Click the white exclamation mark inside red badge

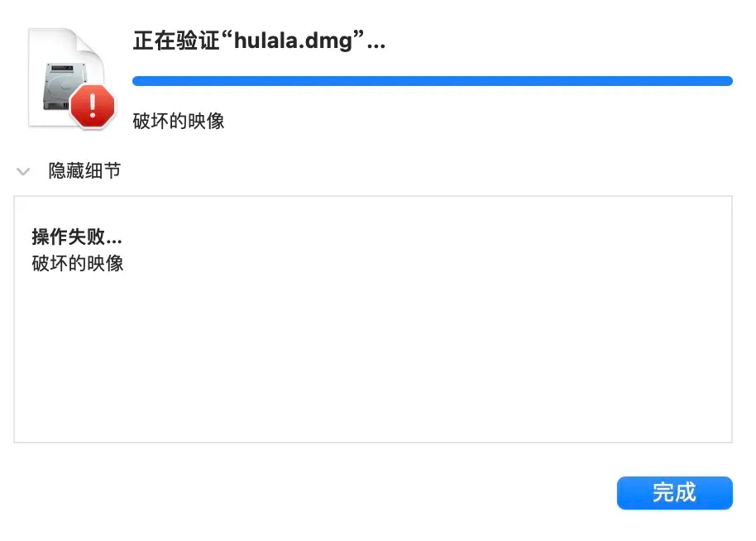coord(93,104)
